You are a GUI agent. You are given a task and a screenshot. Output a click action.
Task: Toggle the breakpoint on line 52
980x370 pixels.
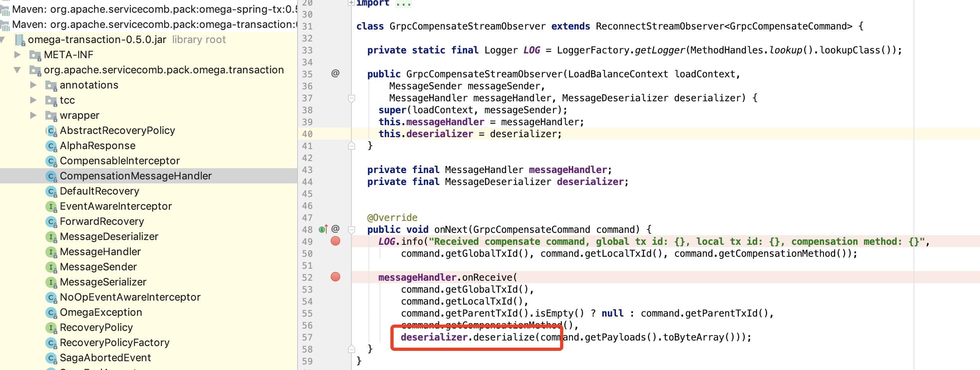tap(335, 277)
